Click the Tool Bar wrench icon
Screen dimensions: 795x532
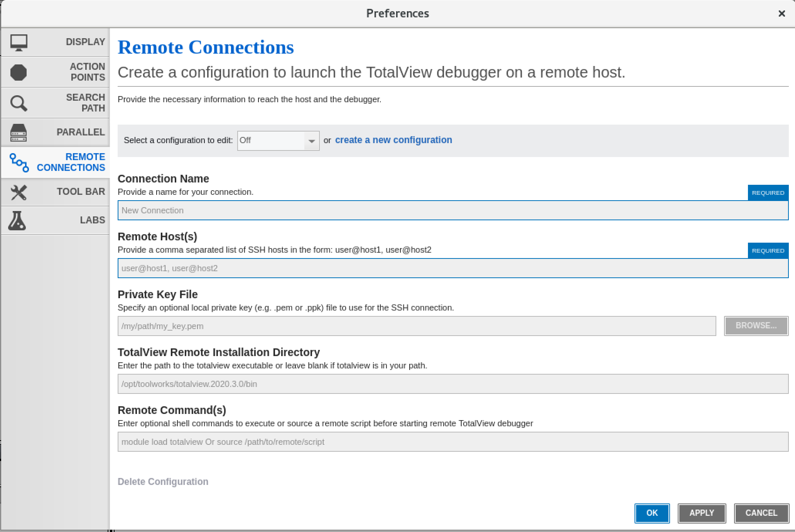pyautogui.click(x=19, y=192)
